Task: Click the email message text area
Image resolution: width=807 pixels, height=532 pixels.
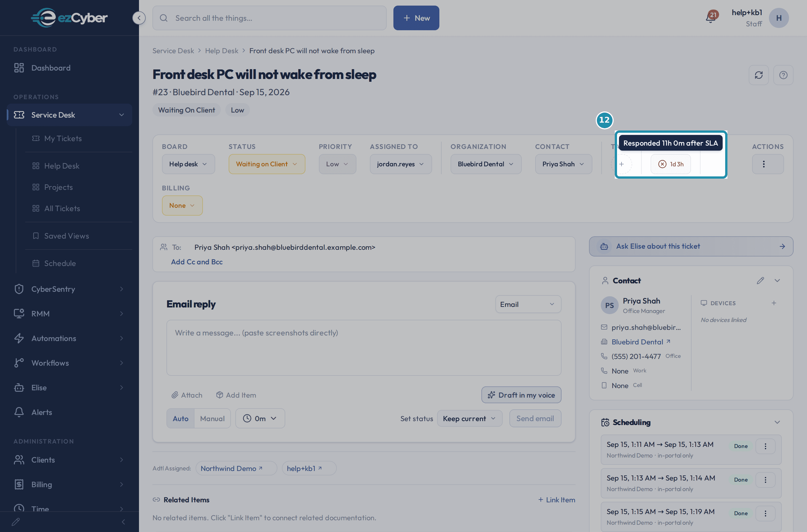Action: tap(364, 348)
